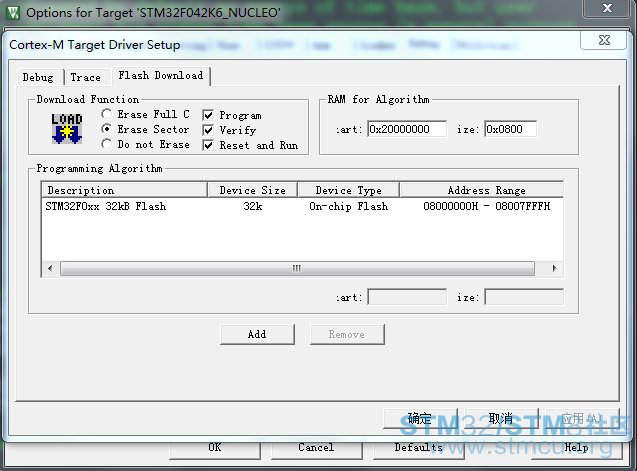This screenshot has height=471, width=637.
Task: Switch to the Debug tab
Action: point(40,77)
